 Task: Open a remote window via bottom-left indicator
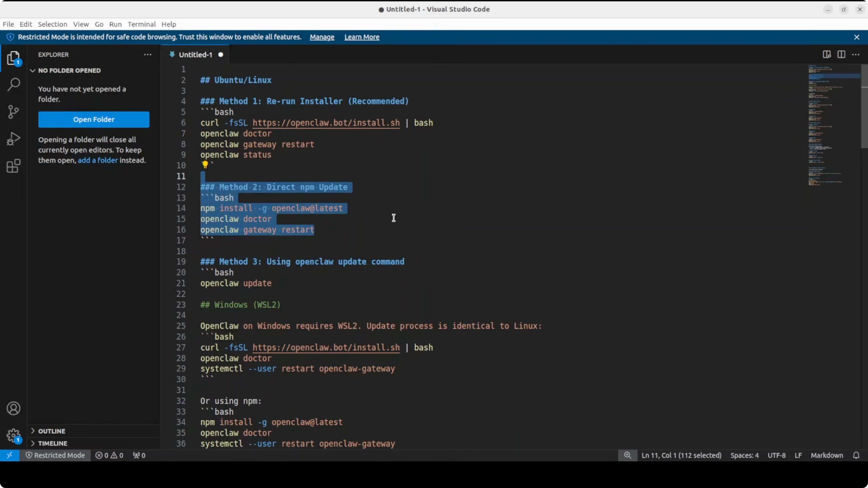click(x=9, y=455)
